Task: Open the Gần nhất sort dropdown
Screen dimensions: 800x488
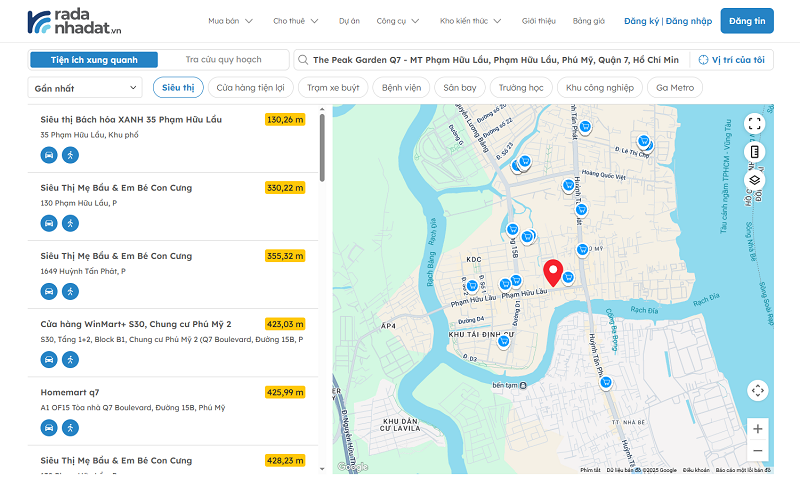Action: [85, 88]
